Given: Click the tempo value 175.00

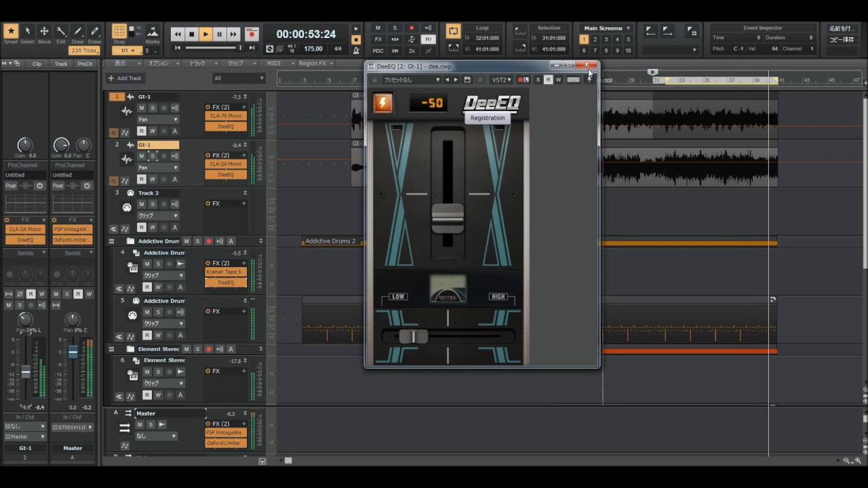Looking at the screenshot, I should [x=313, y=49].
